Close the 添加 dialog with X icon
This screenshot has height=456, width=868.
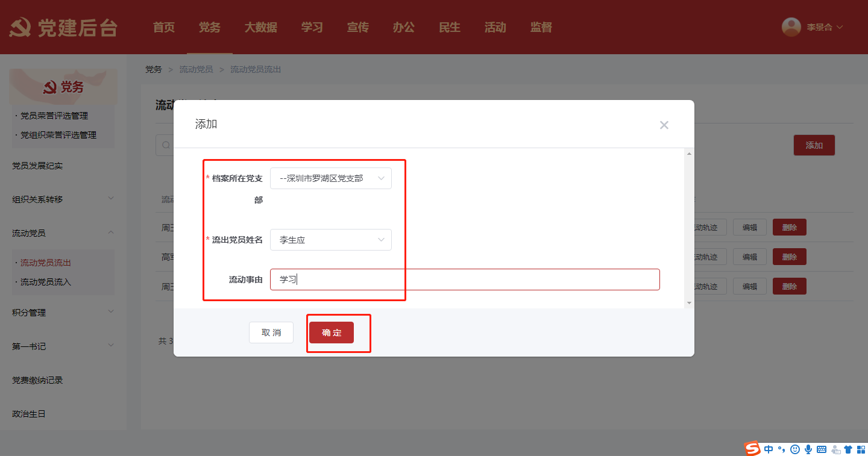664,125
